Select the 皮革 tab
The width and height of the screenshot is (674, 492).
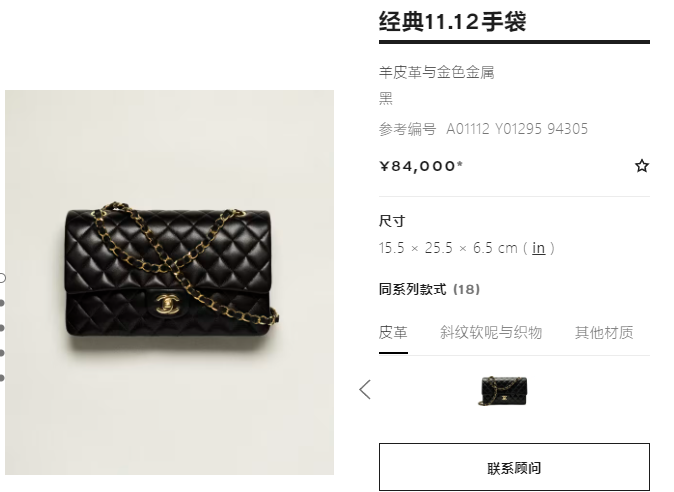coord(393,332)
